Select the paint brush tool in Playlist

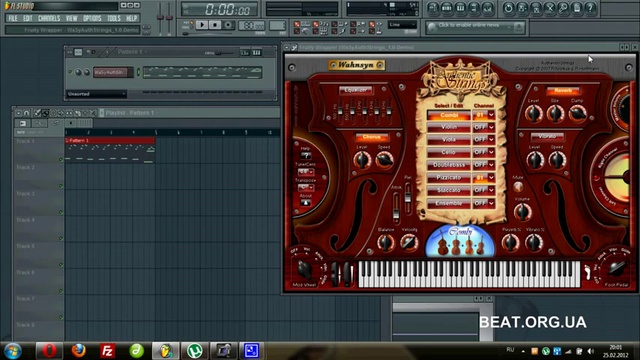pos(46,113)
